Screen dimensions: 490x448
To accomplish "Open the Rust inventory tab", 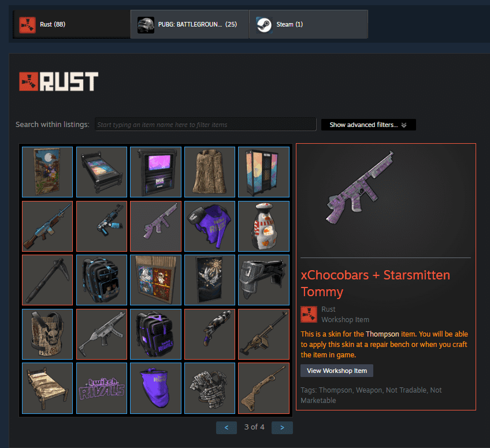I will tap(72, 24).
